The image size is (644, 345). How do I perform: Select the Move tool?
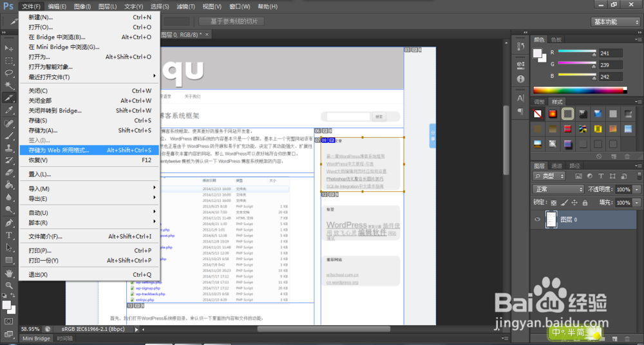9,48
